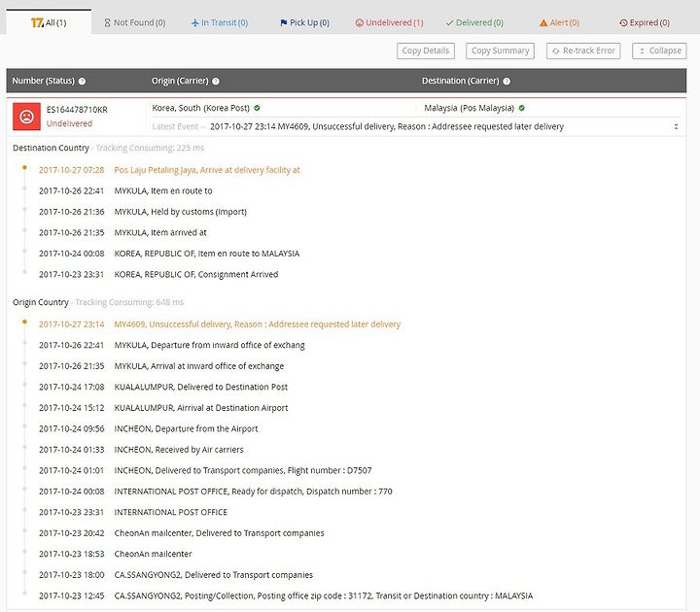The height and width of the screenshot is (612, 700).
Task: Collapse all tracking results
Action: [x=659, y=51]
